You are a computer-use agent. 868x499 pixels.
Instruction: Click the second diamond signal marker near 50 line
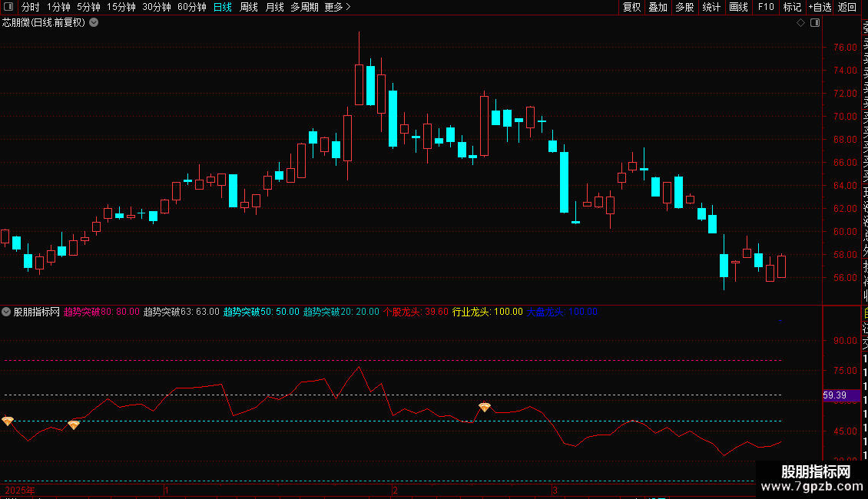pos(74,425)
